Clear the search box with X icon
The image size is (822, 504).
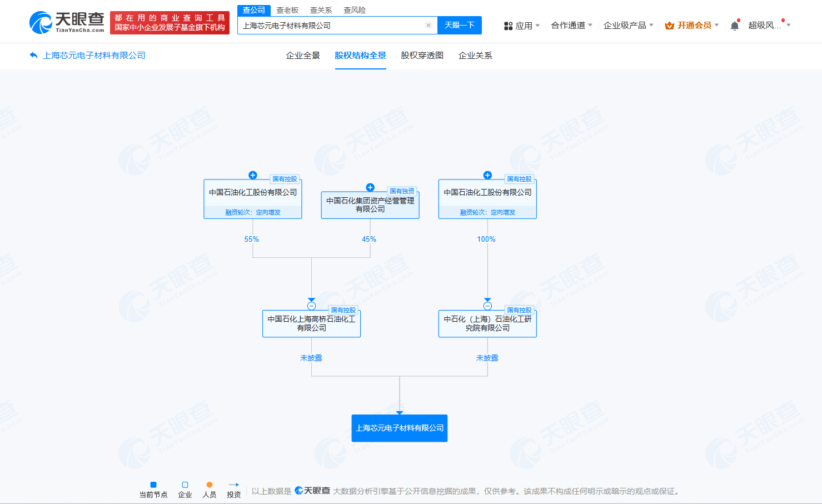tap(429, 26)
